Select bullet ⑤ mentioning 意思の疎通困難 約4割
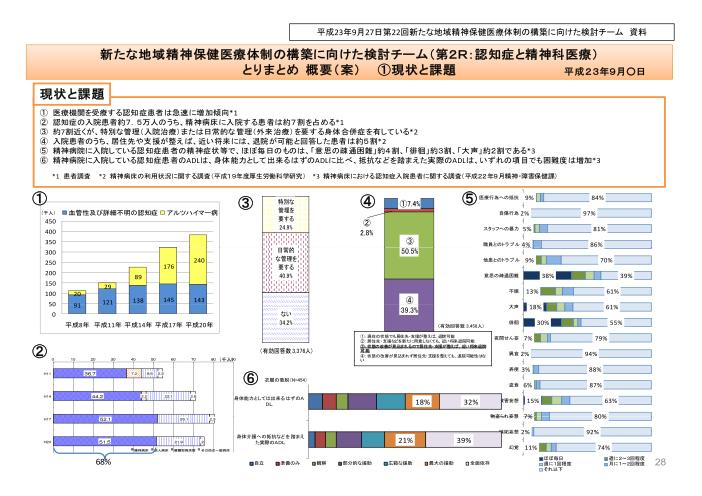Screen dimensions: 702x496 287,150
